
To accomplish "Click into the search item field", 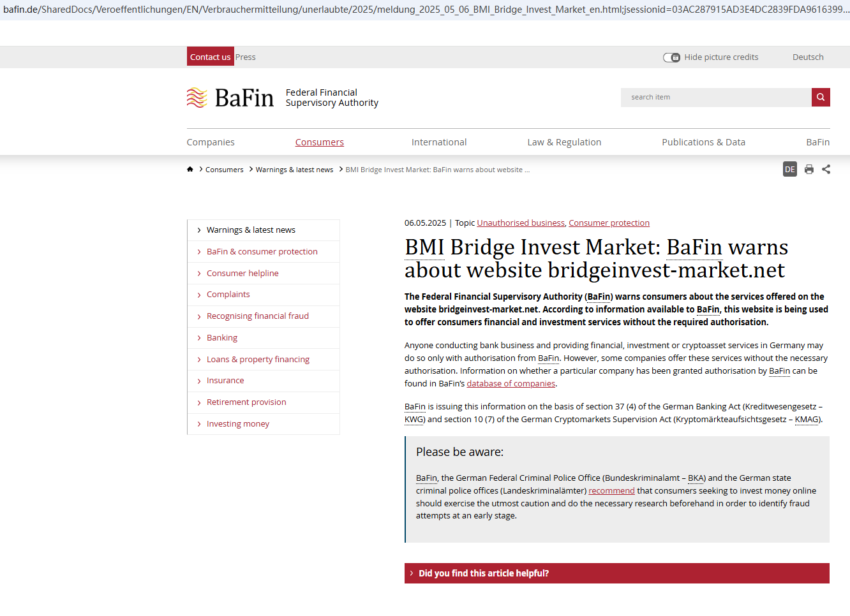I will (x=716, y=98).
